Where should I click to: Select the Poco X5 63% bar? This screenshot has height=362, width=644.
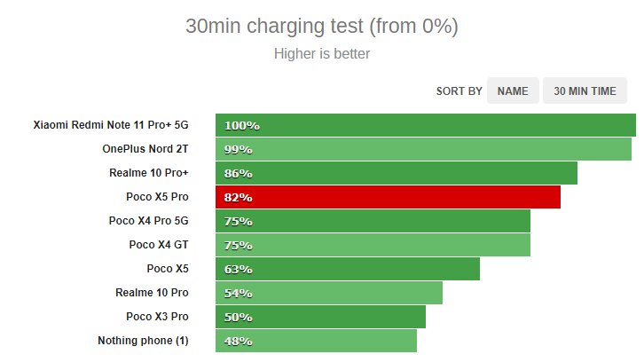pos(348,269)
